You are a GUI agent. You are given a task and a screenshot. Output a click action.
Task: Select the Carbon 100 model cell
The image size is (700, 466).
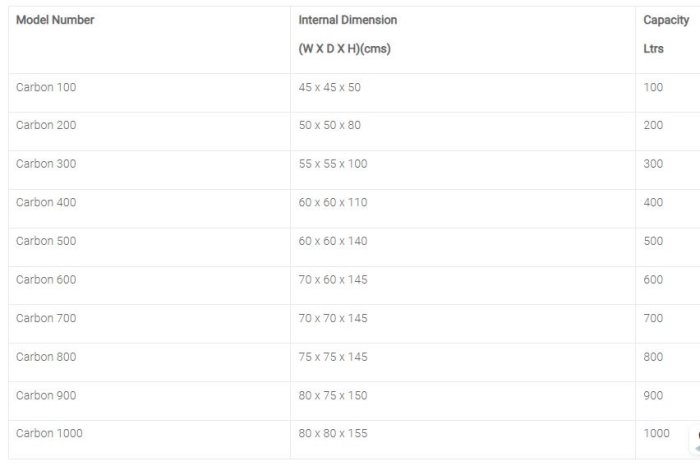pyautogui.click(x=46, y=88)
